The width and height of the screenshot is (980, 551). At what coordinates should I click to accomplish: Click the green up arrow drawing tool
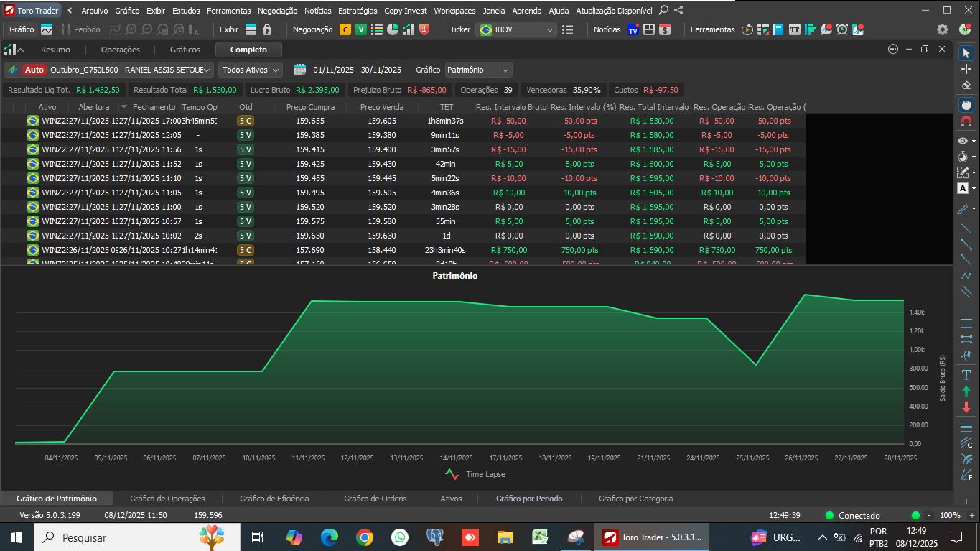tap(966, 392)
